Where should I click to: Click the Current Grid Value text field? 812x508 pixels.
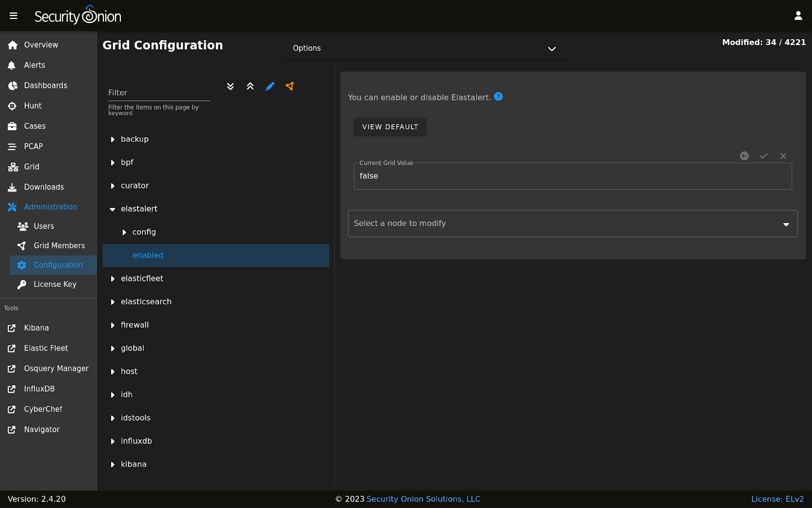point(572,176)
